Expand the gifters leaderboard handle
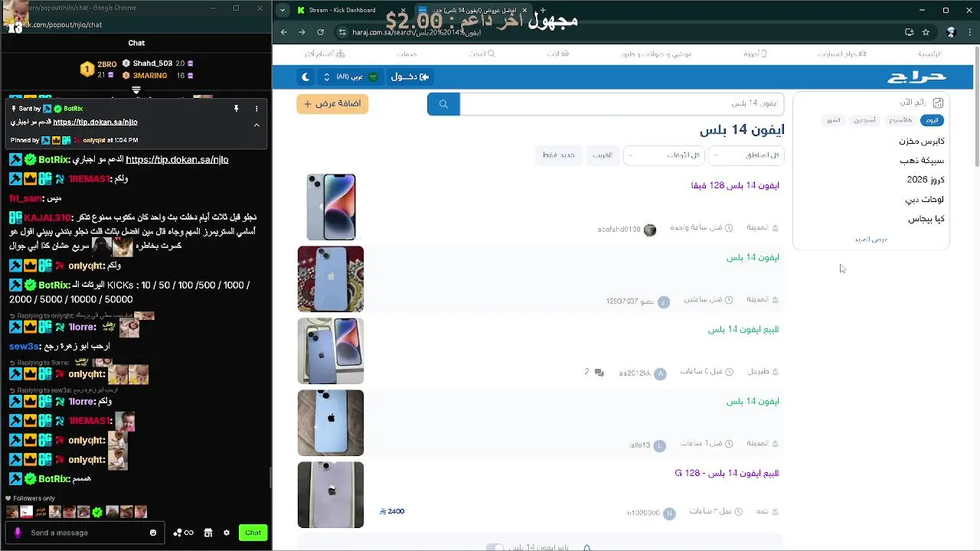980x551 pixels. click(136, 90)
